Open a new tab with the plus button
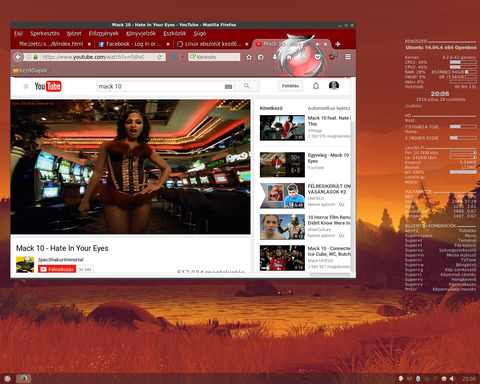Screen dimensions: 480x384 [337, 44]
